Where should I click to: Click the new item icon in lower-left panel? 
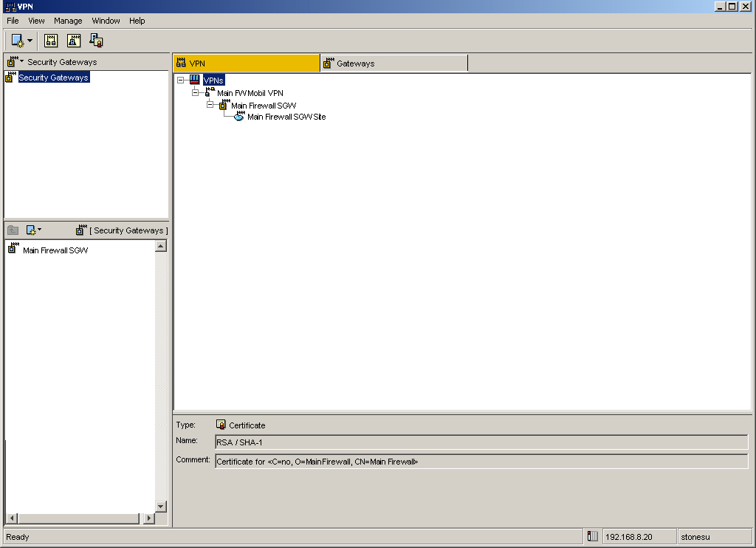coord(31,230)
